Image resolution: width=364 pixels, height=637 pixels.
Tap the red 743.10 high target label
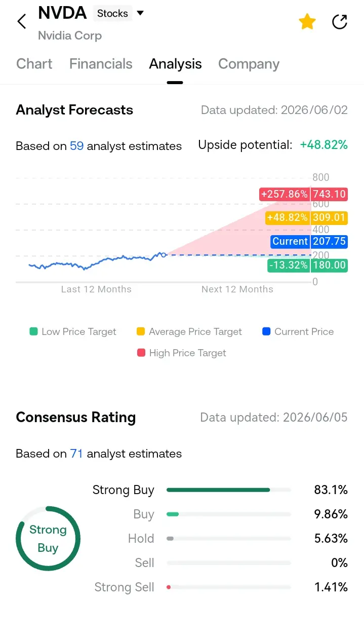[x=329, y=194]
